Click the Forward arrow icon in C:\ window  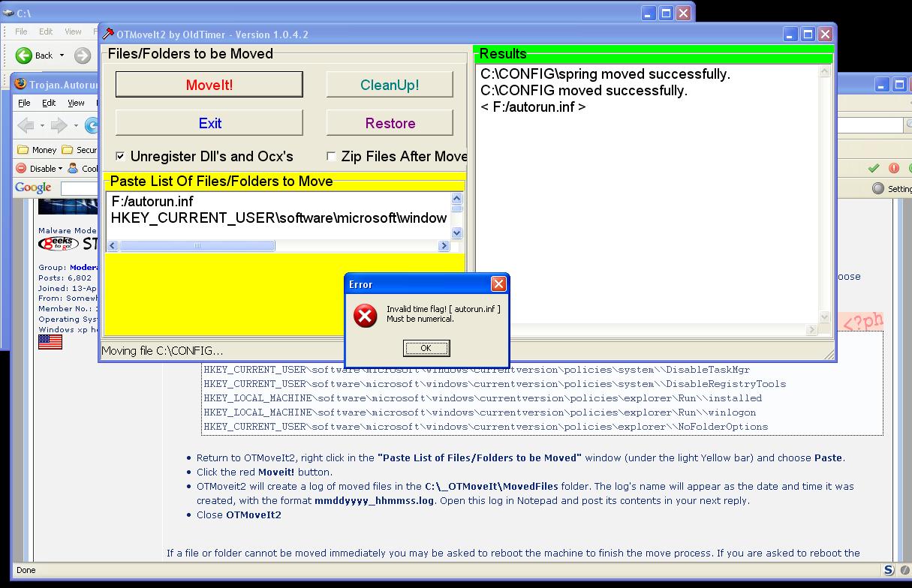click(83, 55)
